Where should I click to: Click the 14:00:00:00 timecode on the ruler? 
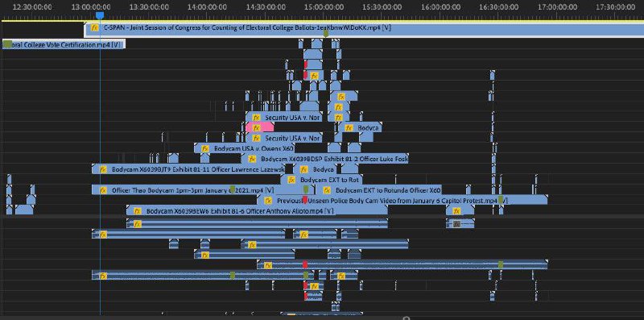tap(207, 7)
